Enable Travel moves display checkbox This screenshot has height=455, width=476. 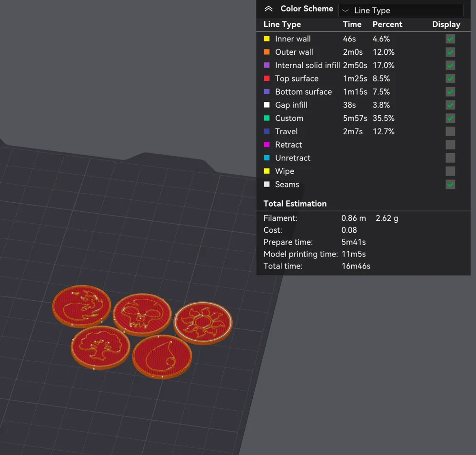point(450,131)
